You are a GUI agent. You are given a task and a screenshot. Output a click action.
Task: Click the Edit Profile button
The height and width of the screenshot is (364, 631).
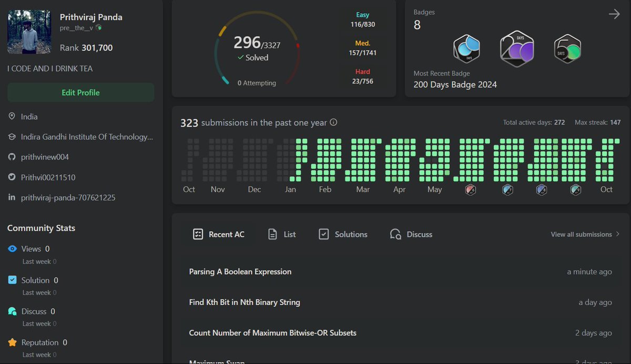pos(80,92)
